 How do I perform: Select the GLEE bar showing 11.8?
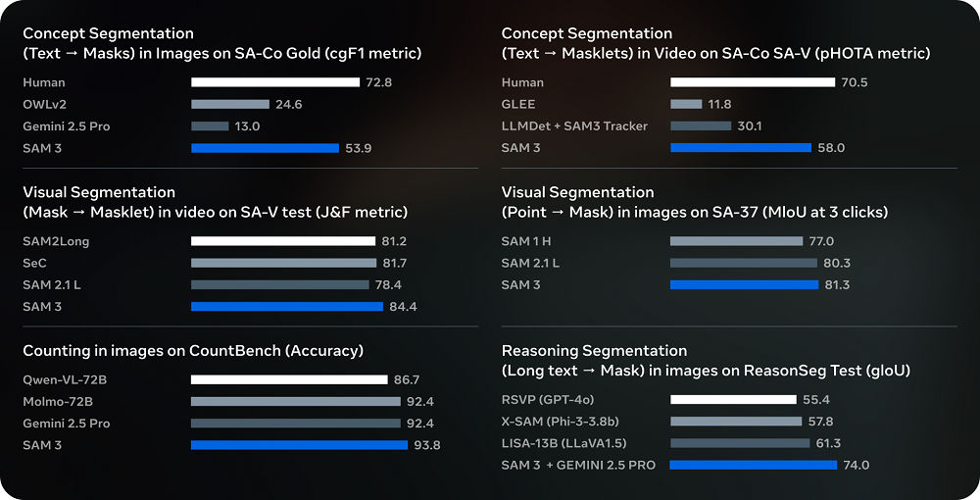coord(686,104)
